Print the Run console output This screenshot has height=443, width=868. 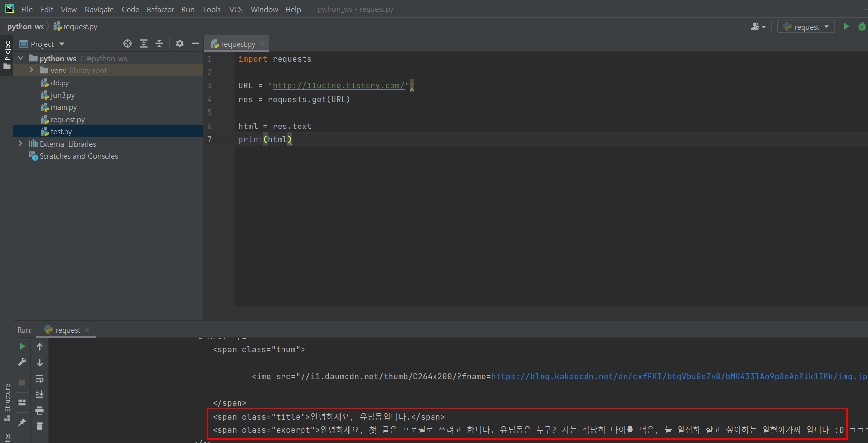click(x=40, y=410)
